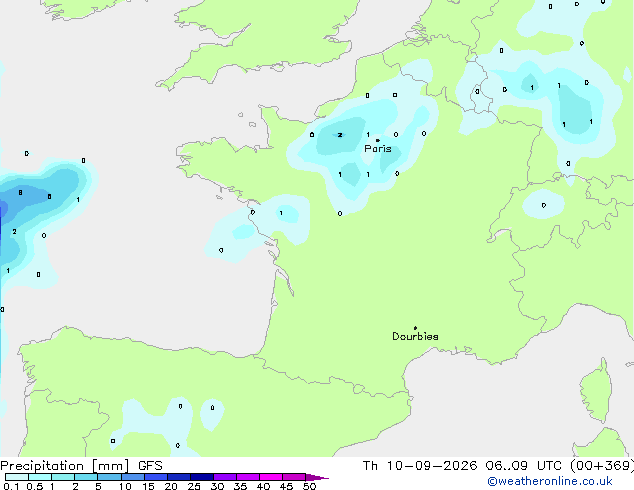Click the legend label '15'
The width and height of the screenshot is (634, 490).
pos(148,486)
